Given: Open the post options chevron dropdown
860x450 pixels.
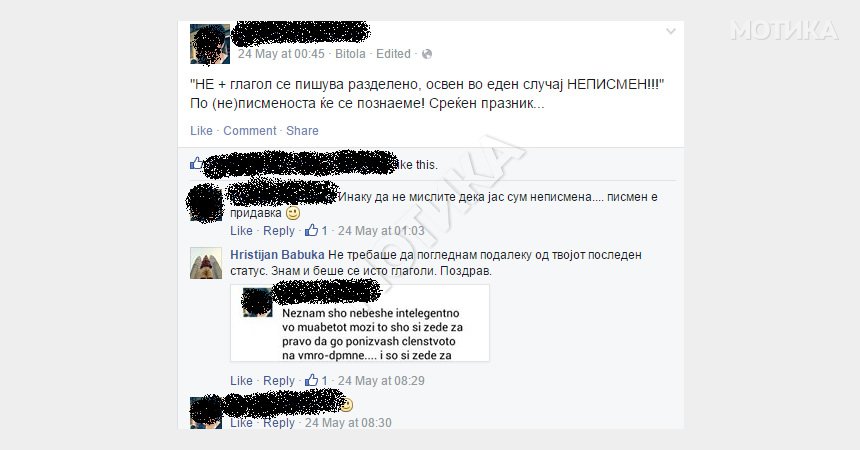Looking at the screenshot, I should pos(670,31).
